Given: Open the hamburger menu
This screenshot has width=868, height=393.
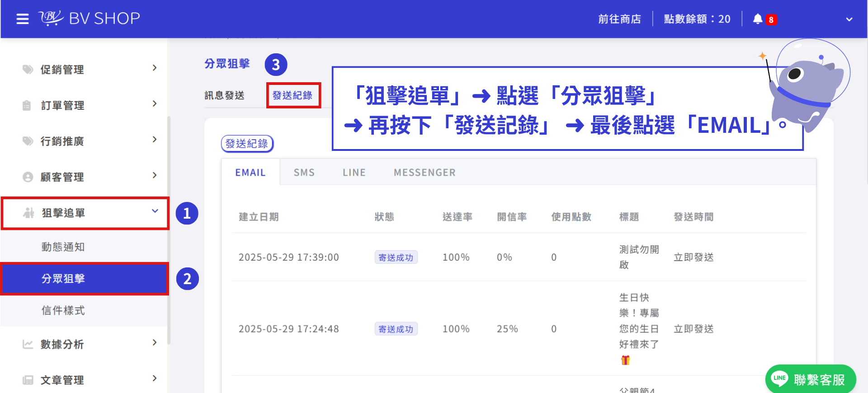Looking at the screenshot, I should 23,19.
